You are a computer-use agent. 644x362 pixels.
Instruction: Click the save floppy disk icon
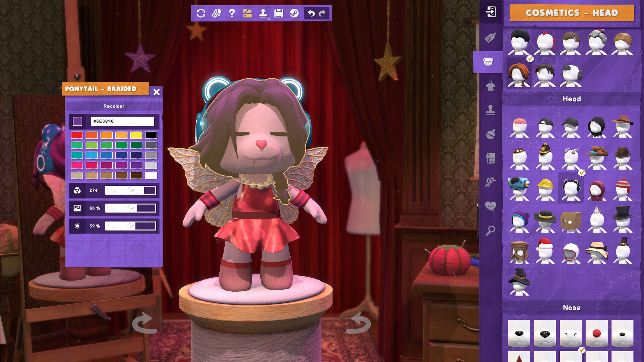[278, 13]
